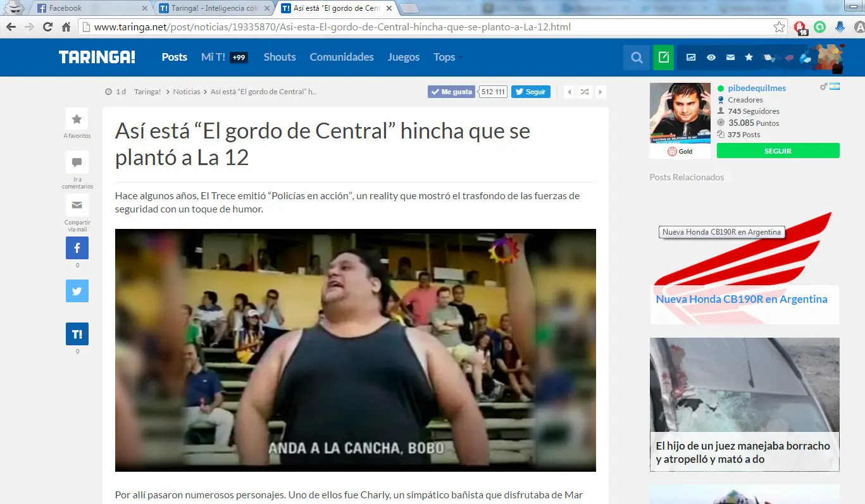
Task: Click the browser forward arrow
Action: (x=29, y=27)
